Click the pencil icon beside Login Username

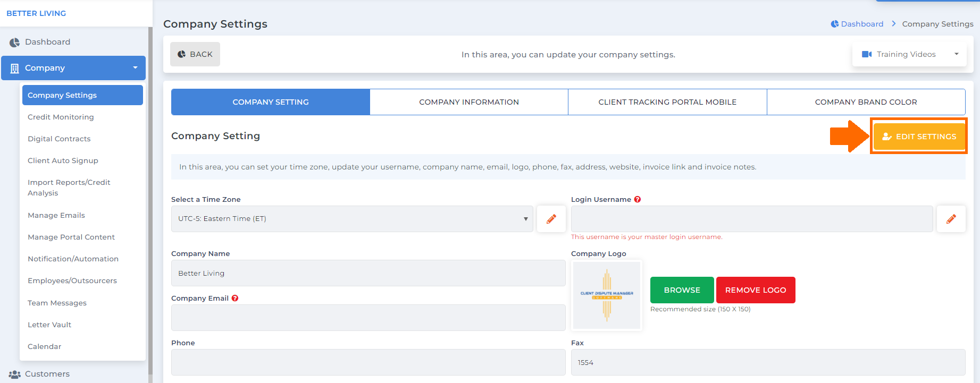(x=951, y=219)
